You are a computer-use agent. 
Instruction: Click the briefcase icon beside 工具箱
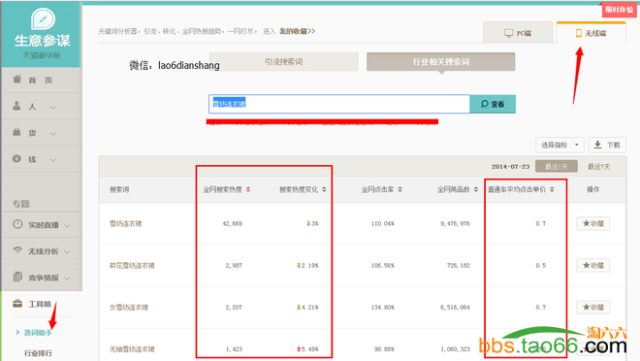tap(17, 303)
